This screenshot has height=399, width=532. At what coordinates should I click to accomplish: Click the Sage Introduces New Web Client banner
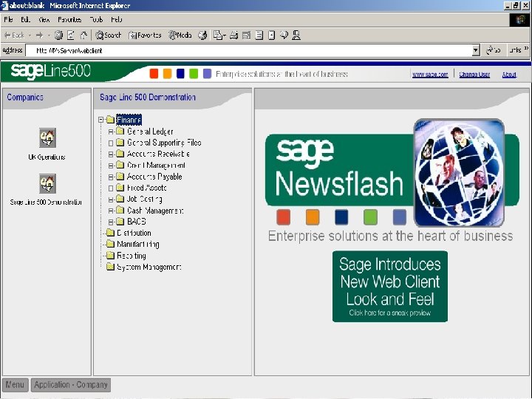coord(390,287)
